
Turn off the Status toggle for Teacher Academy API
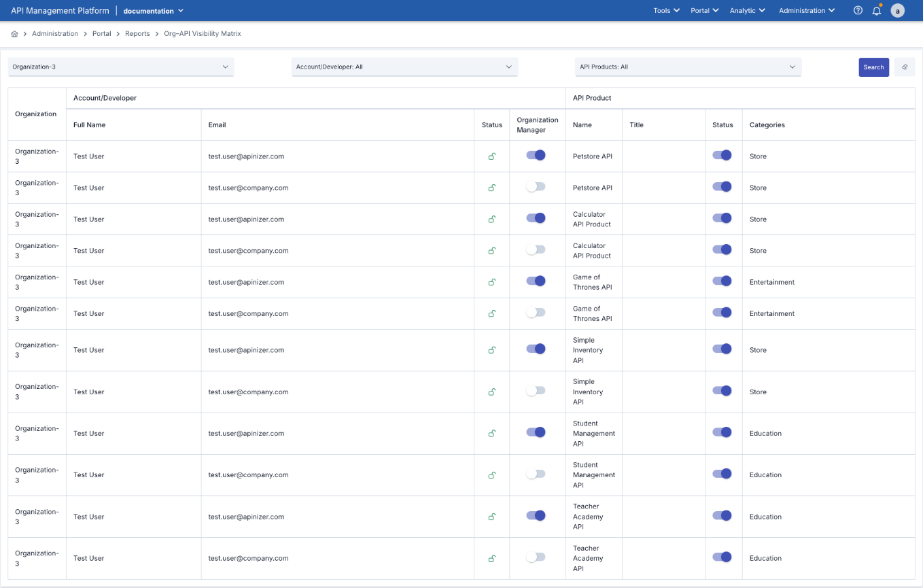tap(722, 516)
